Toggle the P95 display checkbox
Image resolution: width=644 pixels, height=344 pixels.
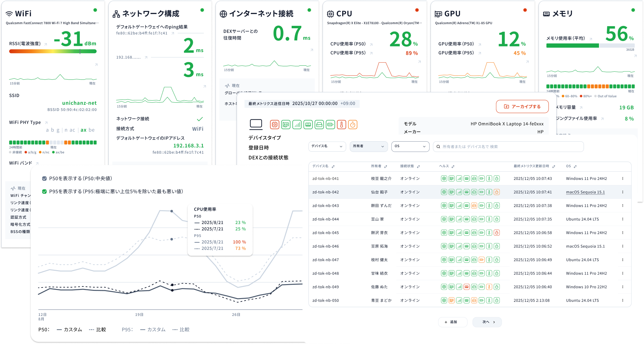pyautogui.click(x=44, y=191)
